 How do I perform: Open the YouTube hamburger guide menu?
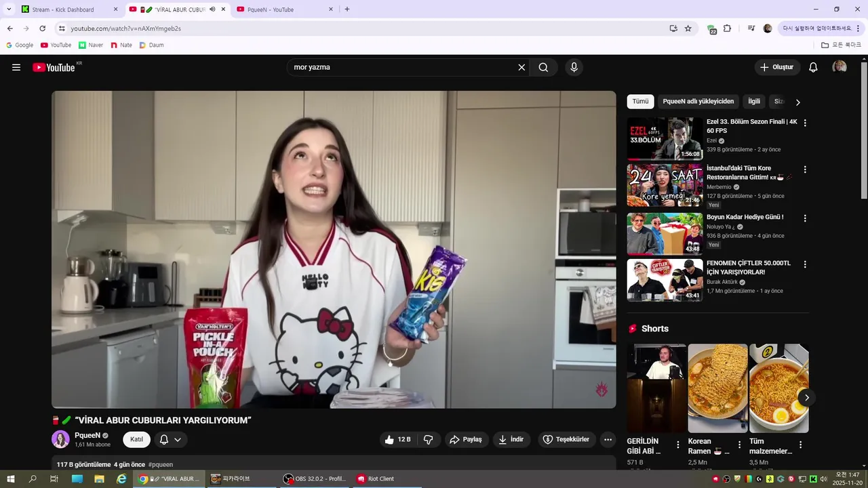(x=16, y=67)
